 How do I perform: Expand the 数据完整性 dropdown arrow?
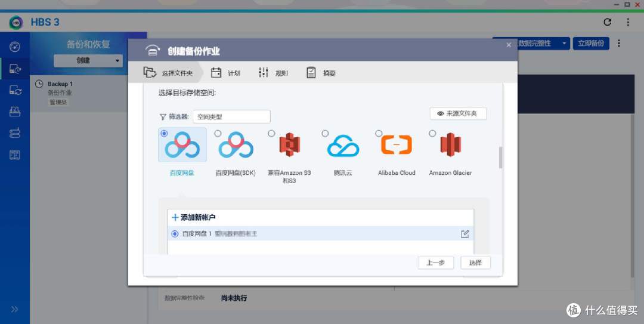[564, 43]
